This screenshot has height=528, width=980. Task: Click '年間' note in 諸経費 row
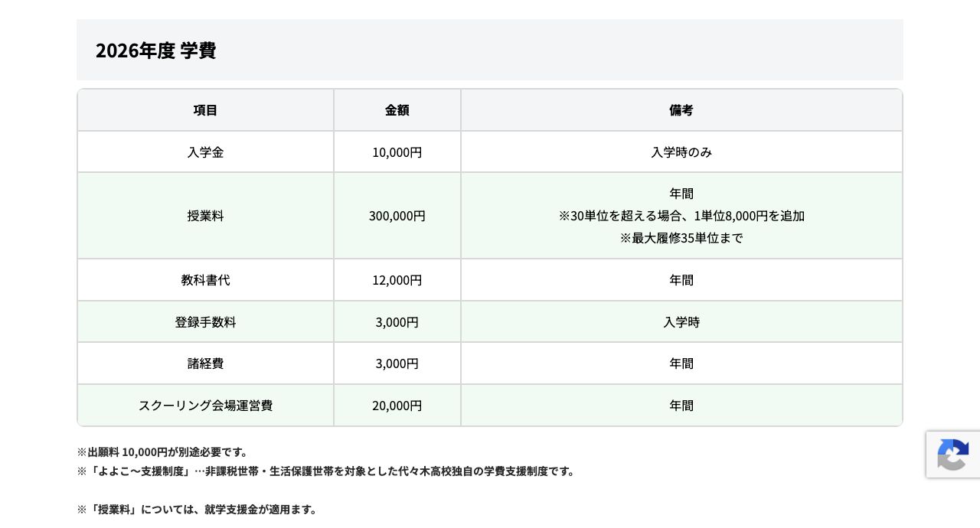coord(681,363)
